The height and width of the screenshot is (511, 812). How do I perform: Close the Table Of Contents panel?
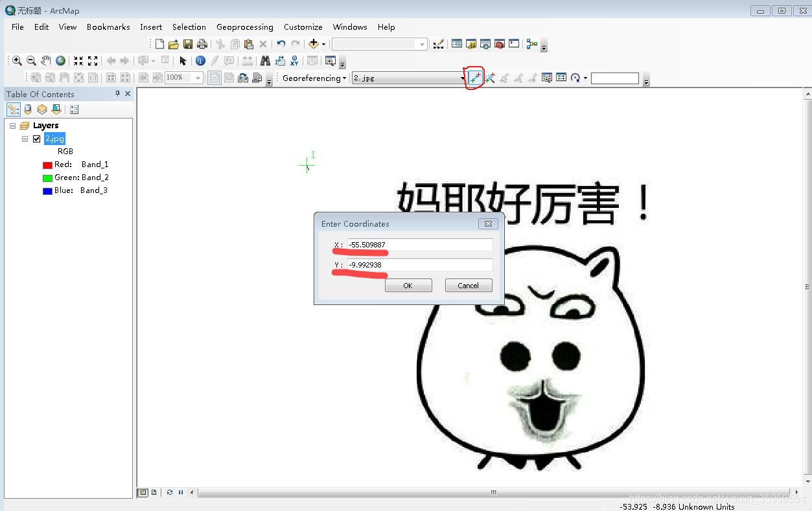128,94
